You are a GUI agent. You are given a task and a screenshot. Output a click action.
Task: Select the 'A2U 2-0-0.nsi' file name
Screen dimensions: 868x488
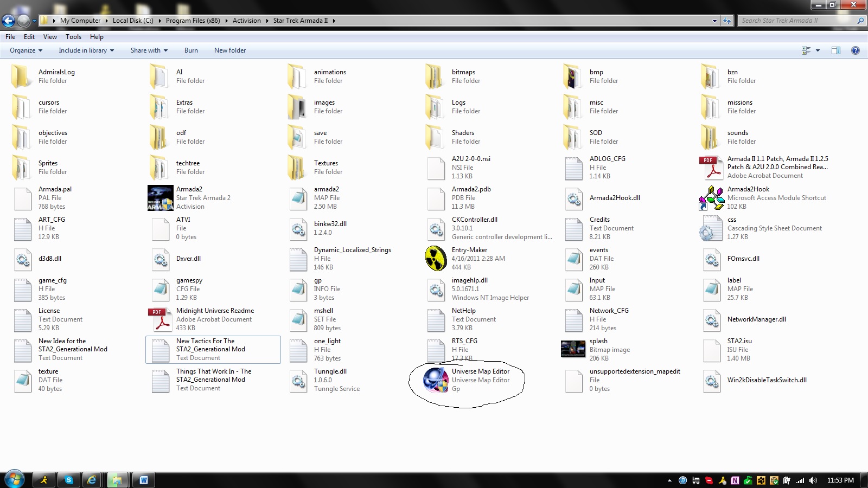pos(471,159)
